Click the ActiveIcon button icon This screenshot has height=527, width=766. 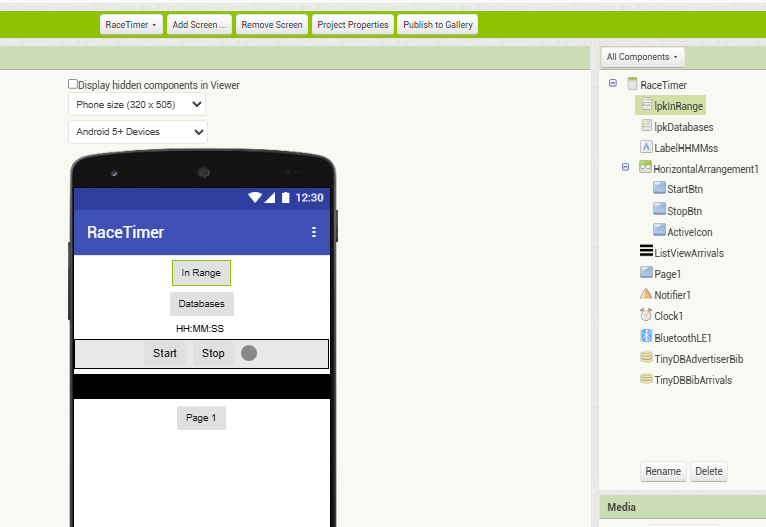coord(659,230)
